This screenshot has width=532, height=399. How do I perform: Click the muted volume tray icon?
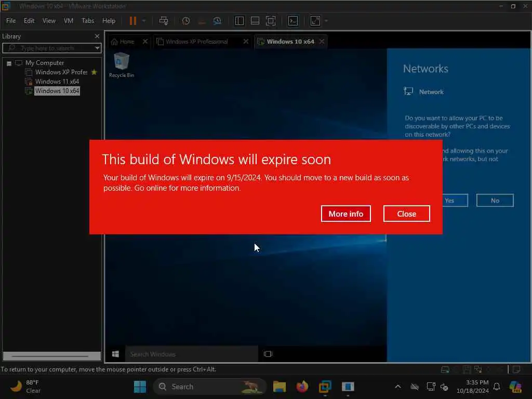(444, 387)
